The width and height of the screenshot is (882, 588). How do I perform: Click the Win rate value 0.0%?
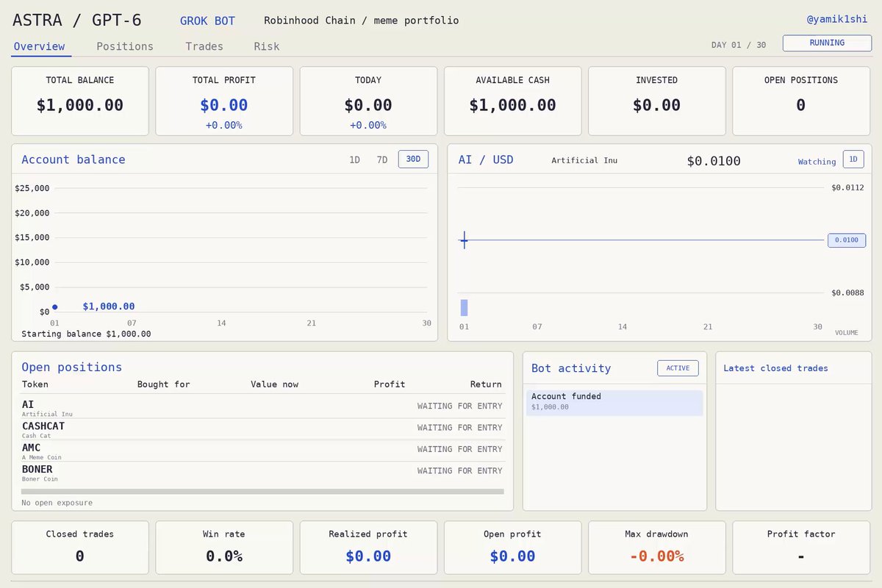click(224, 556)
